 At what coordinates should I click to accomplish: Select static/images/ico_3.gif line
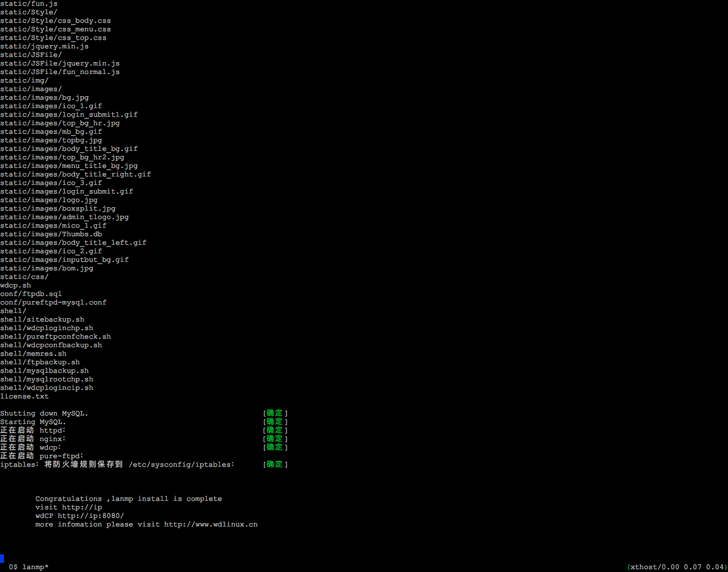coord(51,183)
